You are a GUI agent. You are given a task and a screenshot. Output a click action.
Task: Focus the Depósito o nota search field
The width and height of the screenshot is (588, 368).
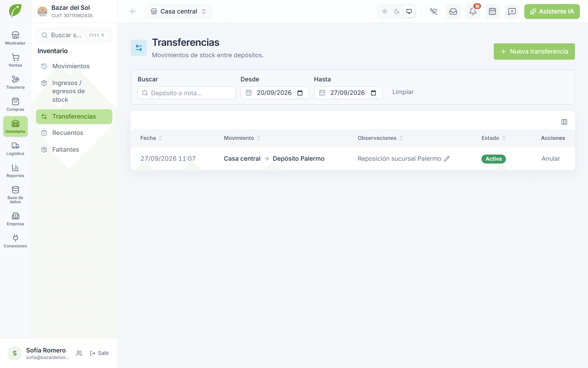[186, 93]
